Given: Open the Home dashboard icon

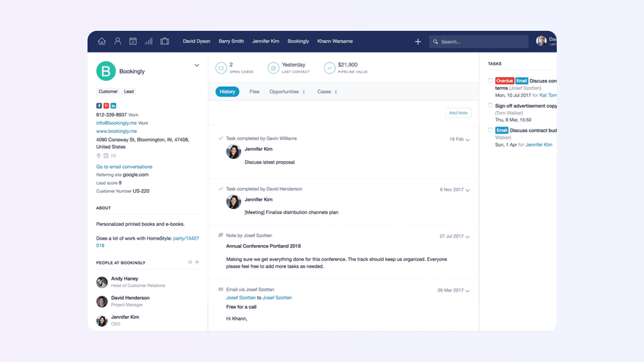Looking at the screenshot, I should point(102,41).
